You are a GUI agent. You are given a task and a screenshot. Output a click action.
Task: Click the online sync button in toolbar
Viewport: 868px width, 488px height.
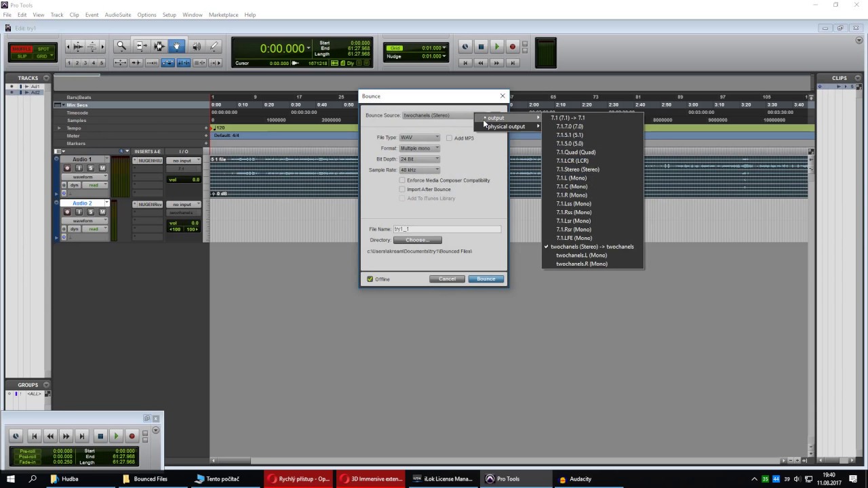pos(465,47)
